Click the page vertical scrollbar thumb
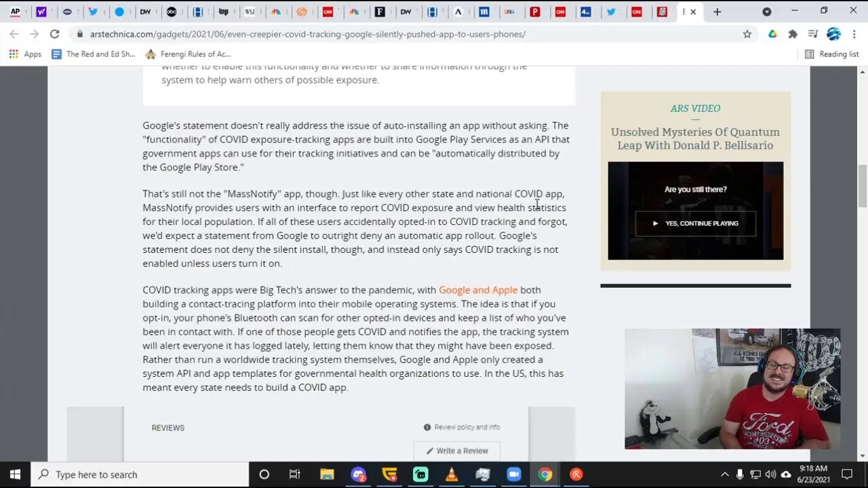This screenshot has width=868, height=488. pos(862,186)
